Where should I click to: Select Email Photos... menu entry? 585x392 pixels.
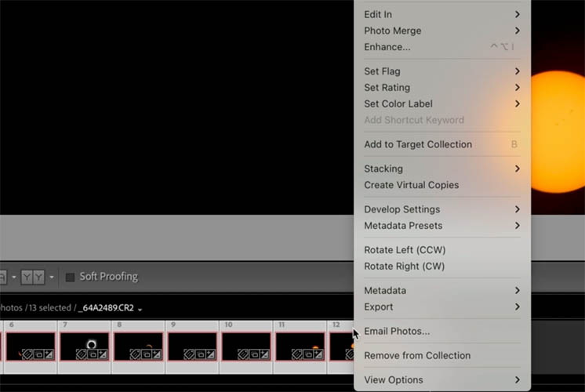[441, 331]
